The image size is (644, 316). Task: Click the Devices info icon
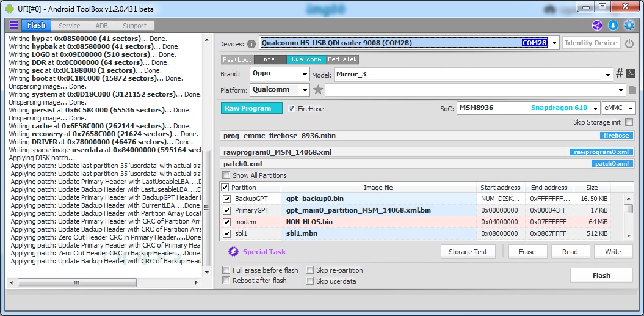tap(251, 43)
